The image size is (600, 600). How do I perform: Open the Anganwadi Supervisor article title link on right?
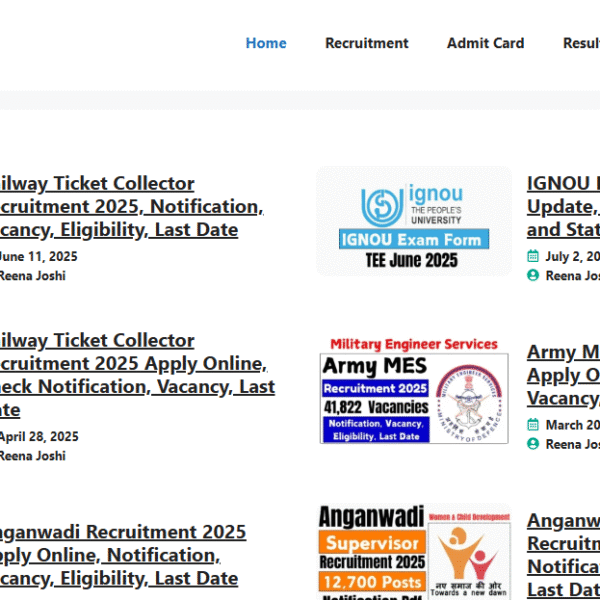pos(563,556)
